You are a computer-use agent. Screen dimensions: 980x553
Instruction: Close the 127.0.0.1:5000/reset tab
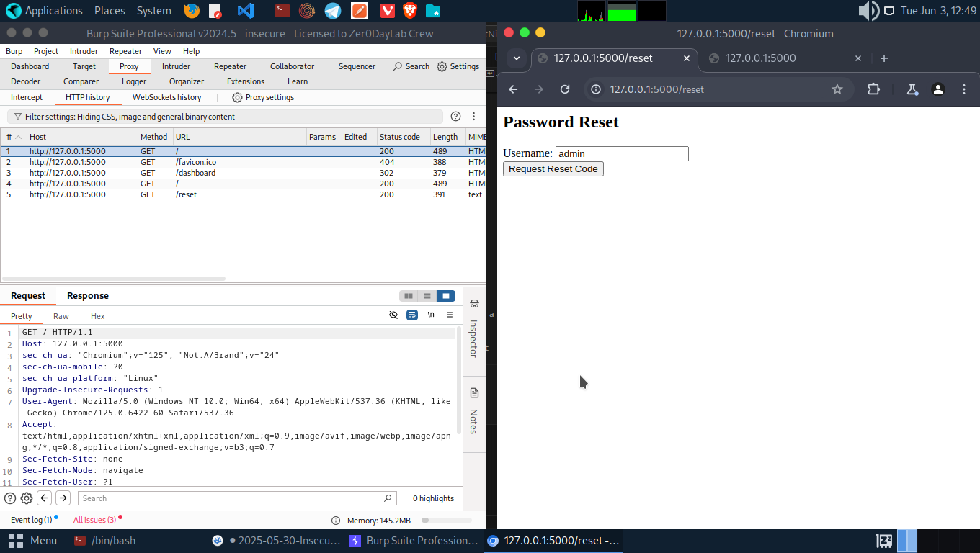687,58
